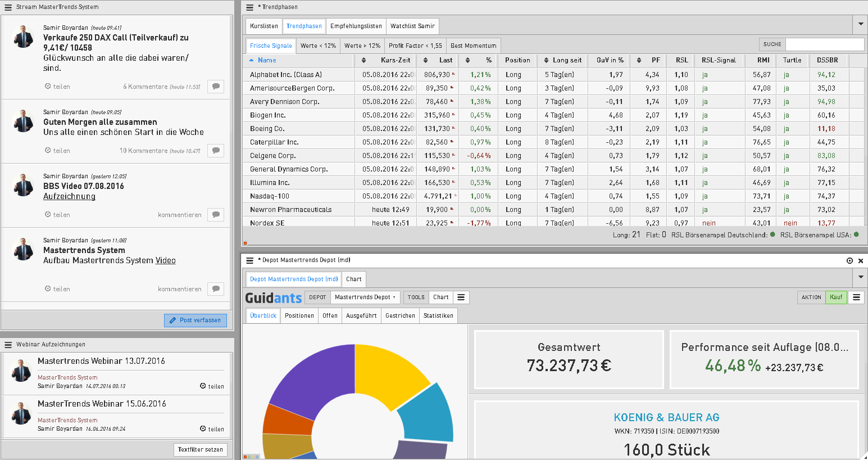Sort by the Long seit column
Image resolution: width=868 pixels, height=460 pixels.
tap(546, 60)
